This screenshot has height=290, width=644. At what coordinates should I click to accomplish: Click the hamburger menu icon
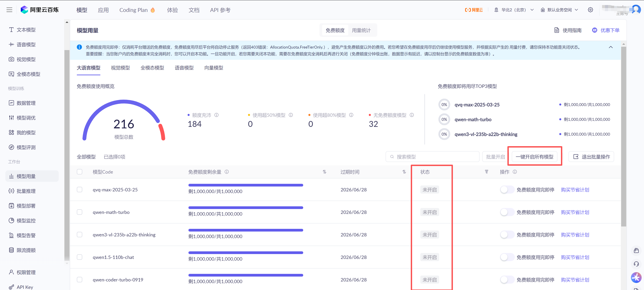click(9, 10)
